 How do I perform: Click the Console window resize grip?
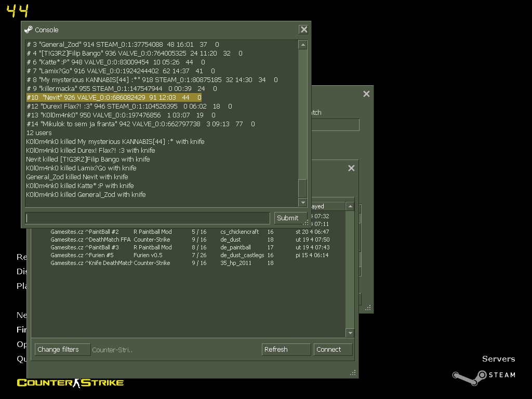pos(305,222)
